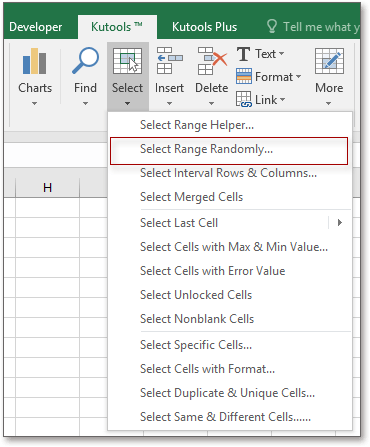The image size is (370, 447).
Task: Open the Format dropdown arrow
Action: point(298,77)
